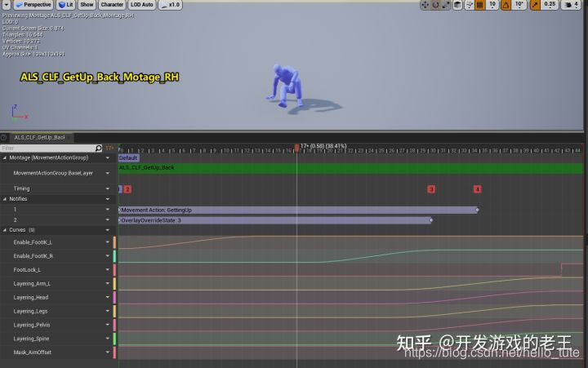This screenshot has height=368, width=588.
Task: Open Layering_Pelvis curve dropdown
Action: point(108,325)
